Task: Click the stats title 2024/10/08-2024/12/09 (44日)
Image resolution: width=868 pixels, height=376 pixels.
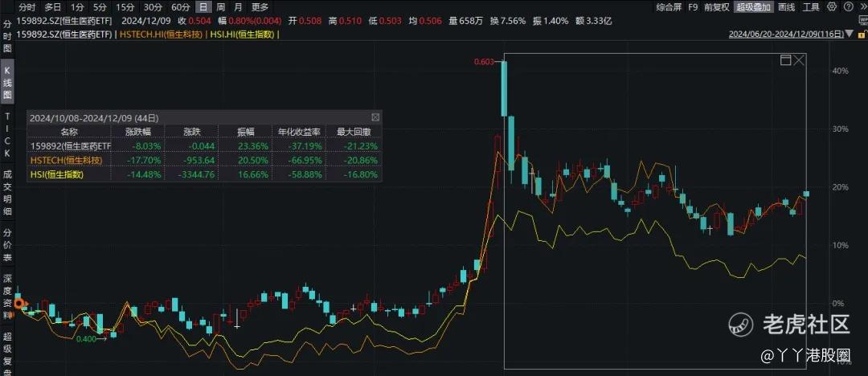Action: pyautogui.click(x=94, y=117)
